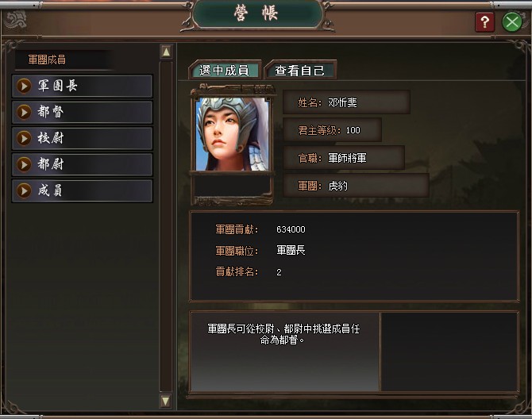
Task: Switch to the 選中成員 tab
Action: click(225, 70)
